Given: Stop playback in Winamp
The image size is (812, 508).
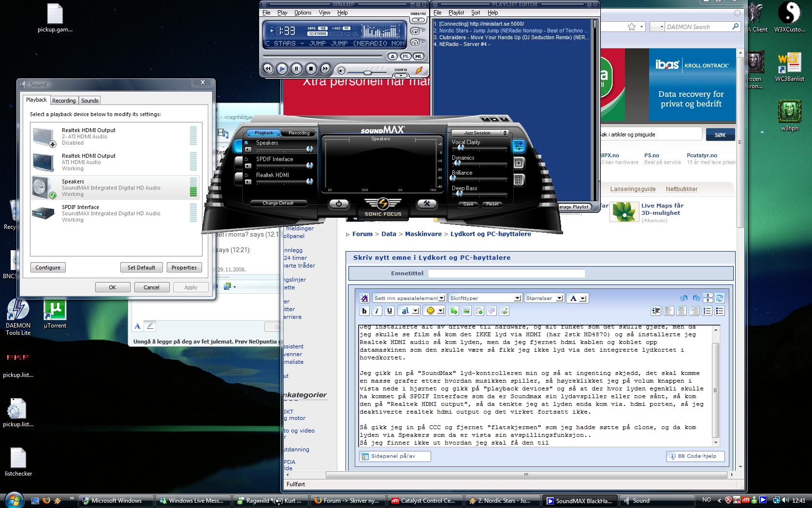Looking at the screenshot, I should [311, 69].
